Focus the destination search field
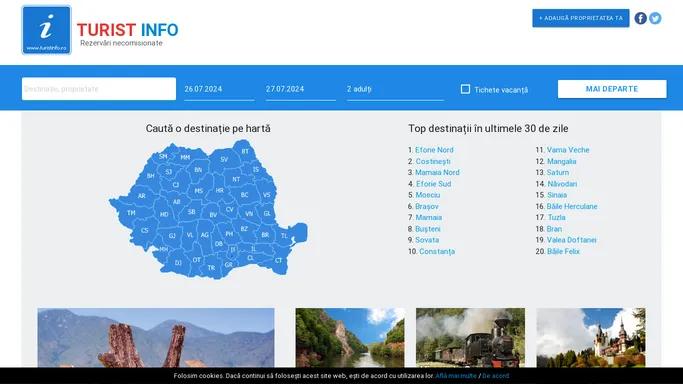 (x=99, y=89)
